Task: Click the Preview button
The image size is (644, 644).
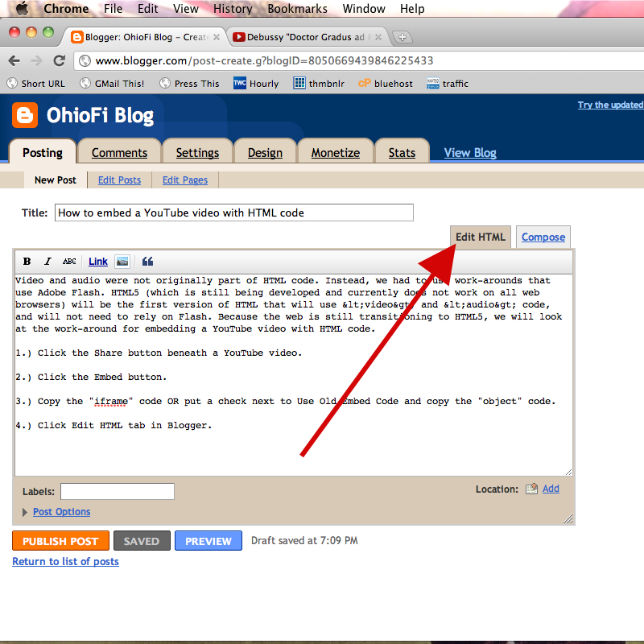Action: (208, 541)
